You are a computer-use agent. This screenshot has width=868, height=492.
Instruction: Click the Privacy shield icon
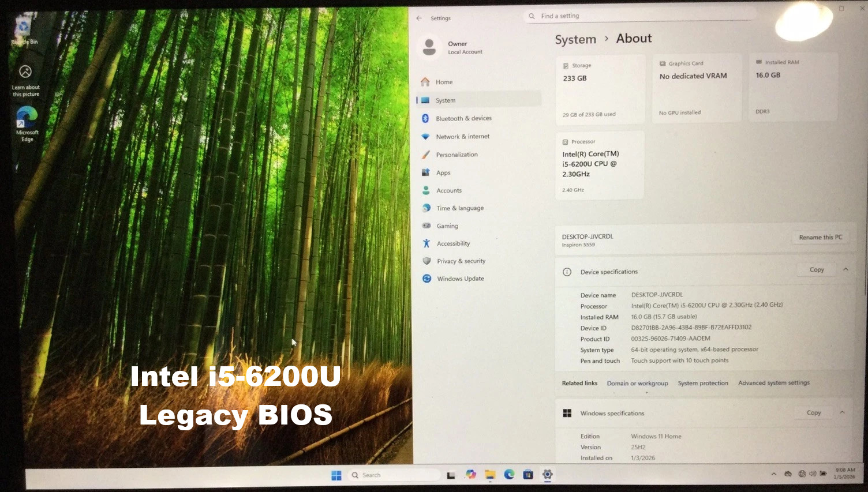tap(426, 261)
